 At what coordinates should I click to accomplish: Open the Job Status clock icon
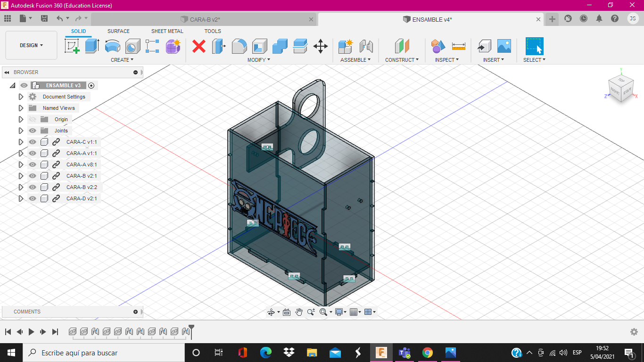584,18
